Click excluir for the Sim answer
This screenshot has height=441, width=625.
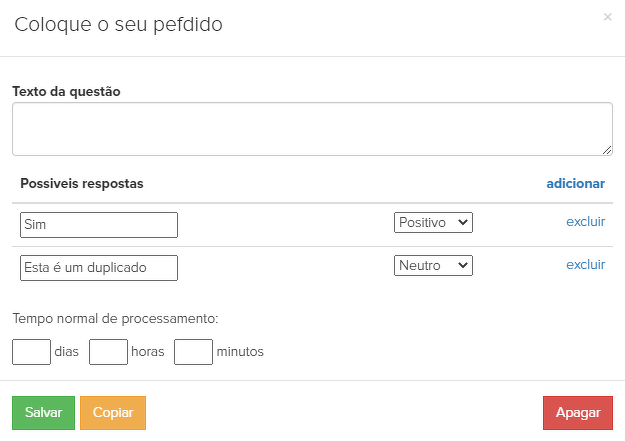(585, 222)
